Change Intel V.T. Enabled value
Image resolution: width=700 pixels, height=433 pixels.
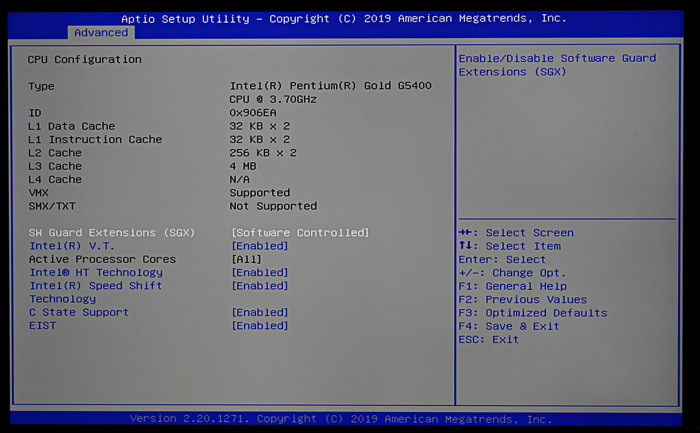click(260, 246)
